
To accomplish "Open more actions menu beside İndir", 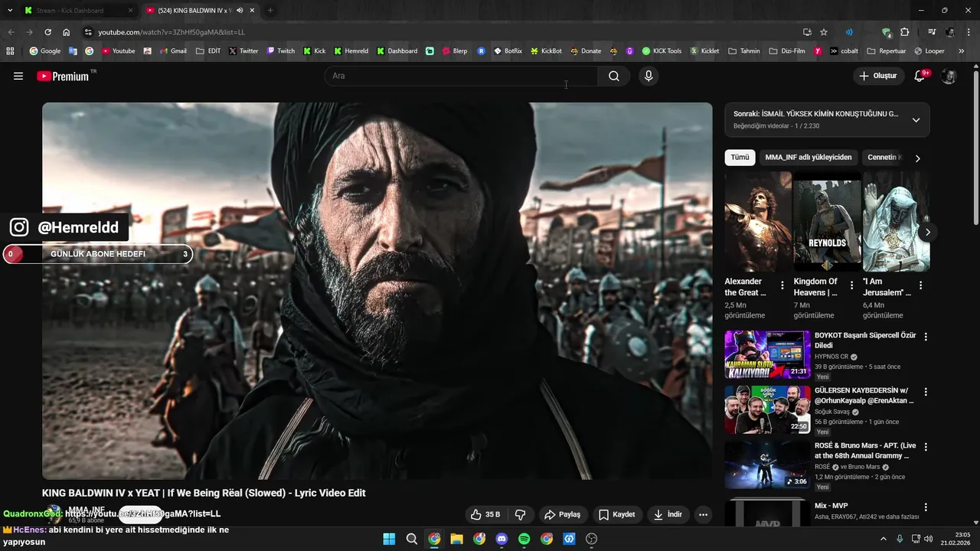I will pos(704,514).
